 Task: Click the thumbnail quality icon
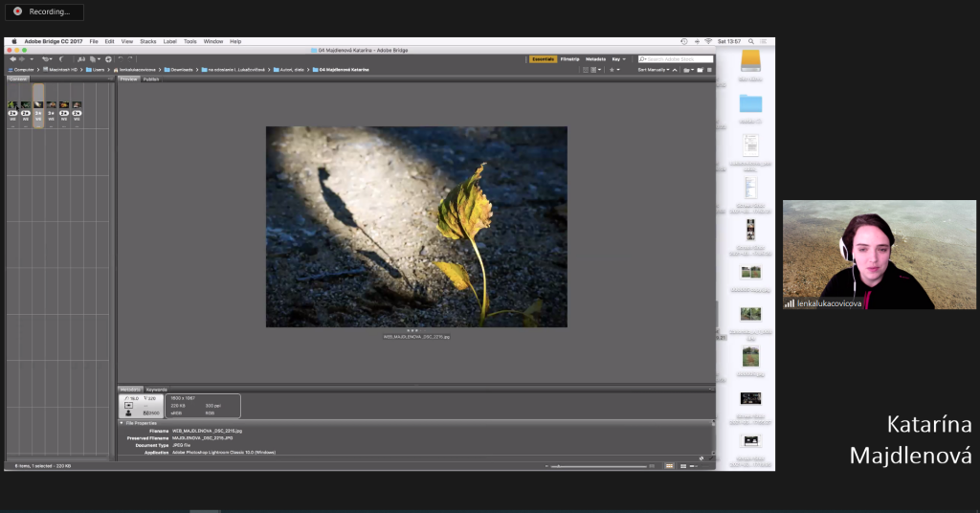(586, 70)
